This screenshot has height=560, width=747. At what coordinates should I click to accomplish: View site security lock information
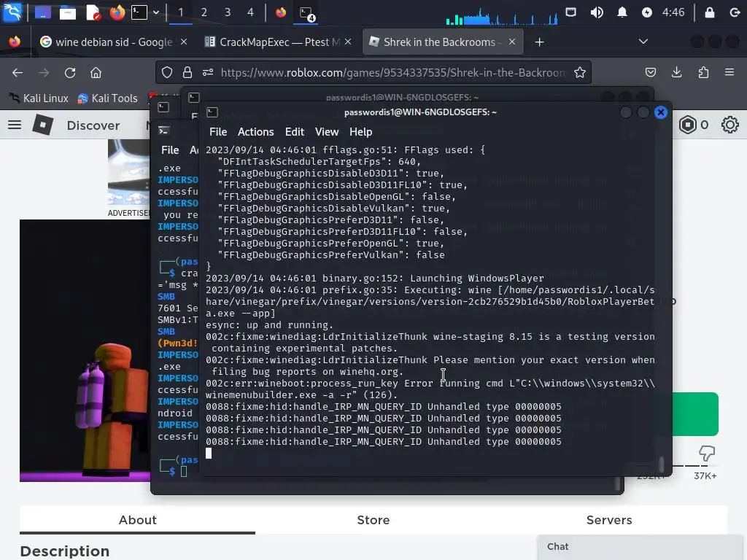187,72
